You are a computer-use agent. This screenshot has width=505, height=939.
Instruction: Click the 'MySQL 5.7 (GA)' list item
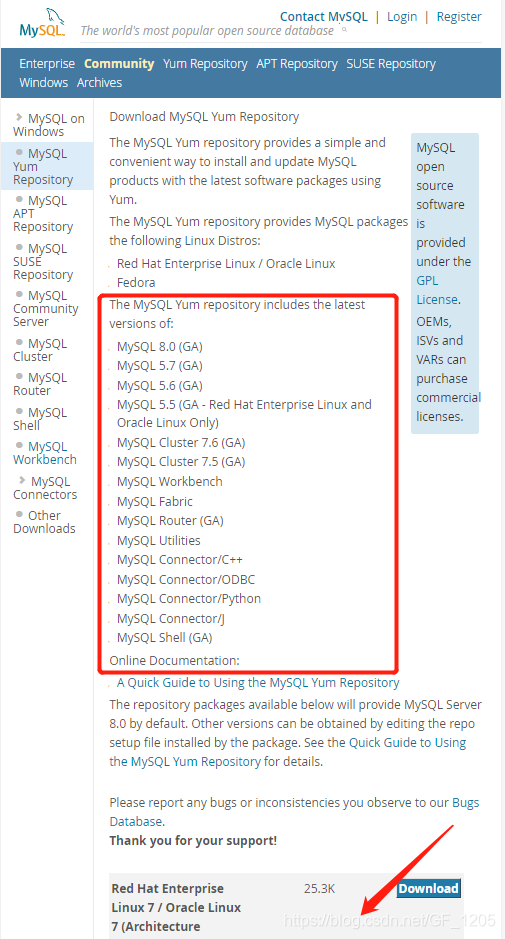tap(160, 365)
